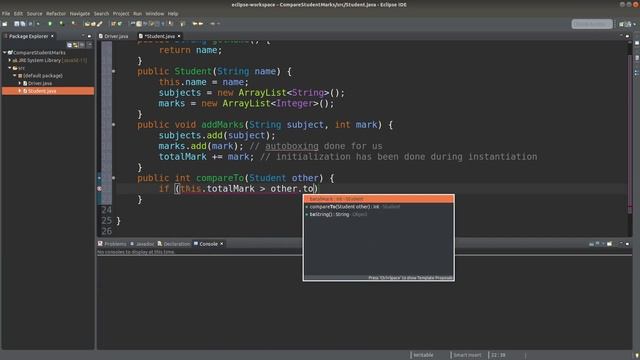640x360 pixels.
Task: Open the Edit menu
Action: 18,13
